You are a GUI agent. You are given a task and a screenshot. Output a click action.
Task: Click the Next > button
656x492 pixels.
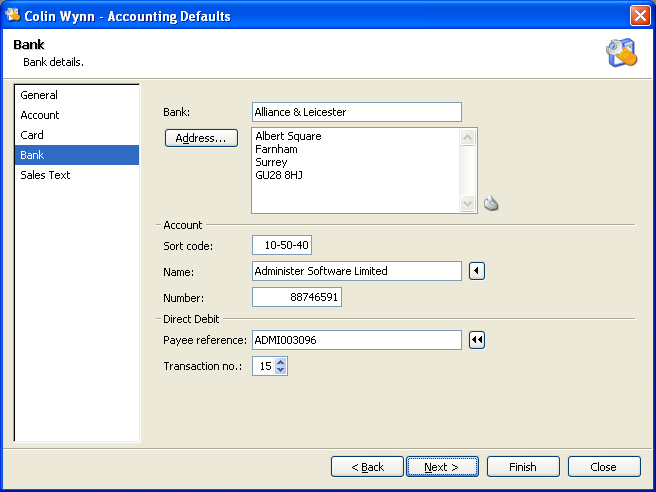(x=442, y=467)
